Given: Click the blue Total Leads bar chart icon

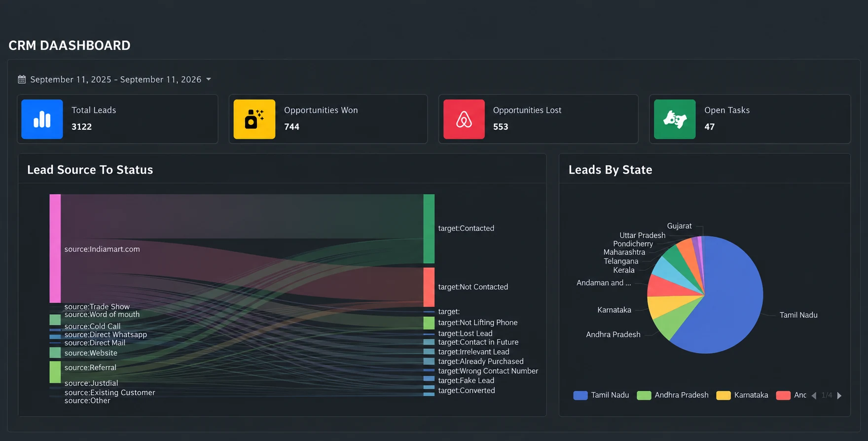Looking at the screenshot, I should click(x=42, y=119).
